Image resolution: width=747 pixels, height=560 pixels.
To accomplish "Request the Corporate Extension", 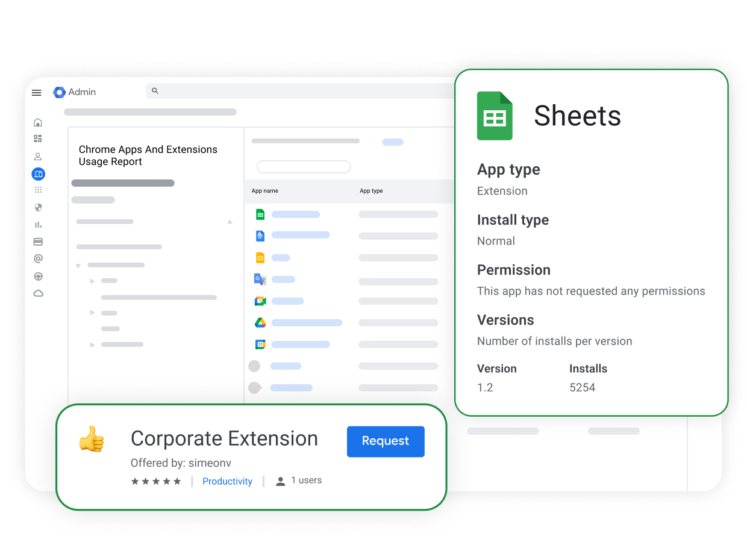I will [x=386, y=441].
